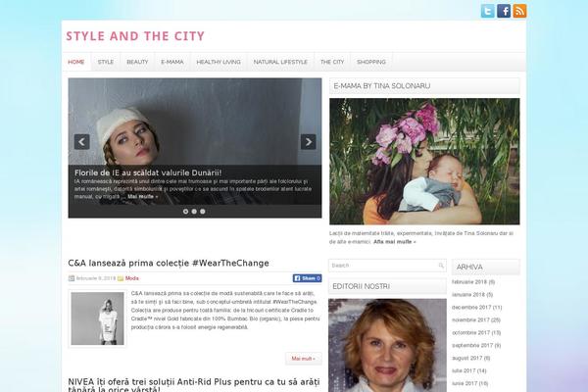588x392 pixels.
Task: Click the STYLE AND THE CITY logo
Action: tap(135, 36)
